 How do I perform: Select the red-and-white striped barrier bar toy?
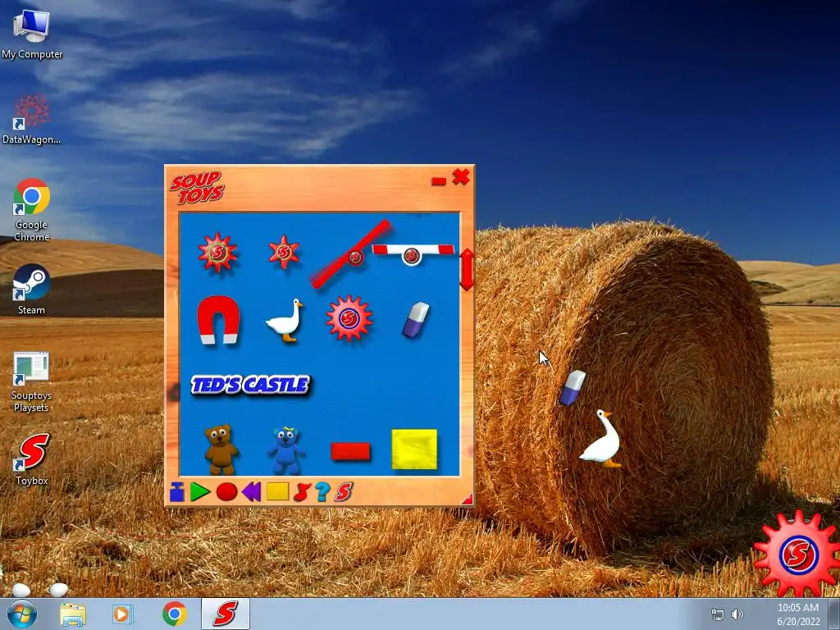(413, 253)
